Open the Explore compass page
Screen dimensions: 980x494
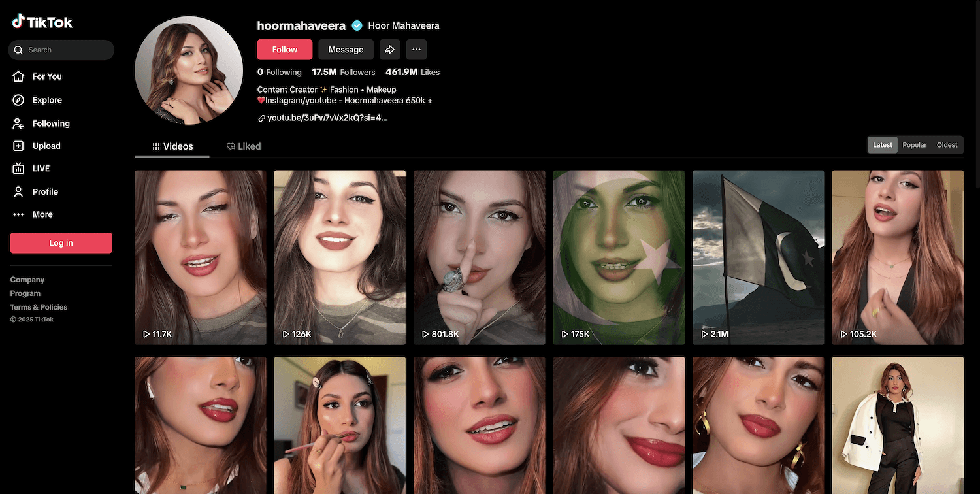(46, 100)
